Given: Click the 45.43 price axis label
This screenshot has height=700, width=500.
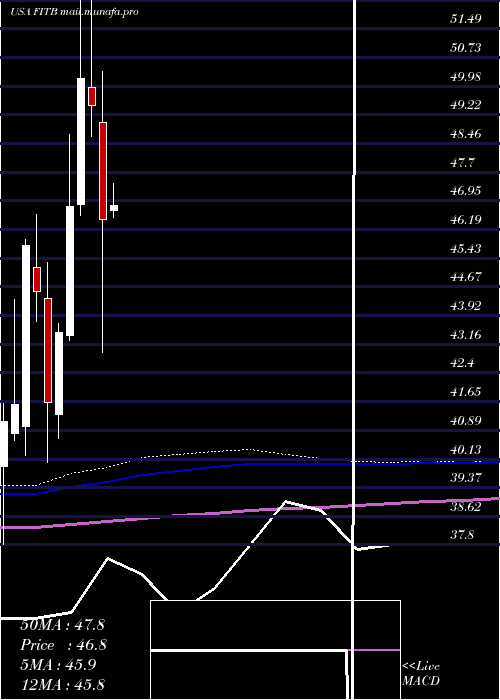Looking at the screenshot, I should point(466,248).
